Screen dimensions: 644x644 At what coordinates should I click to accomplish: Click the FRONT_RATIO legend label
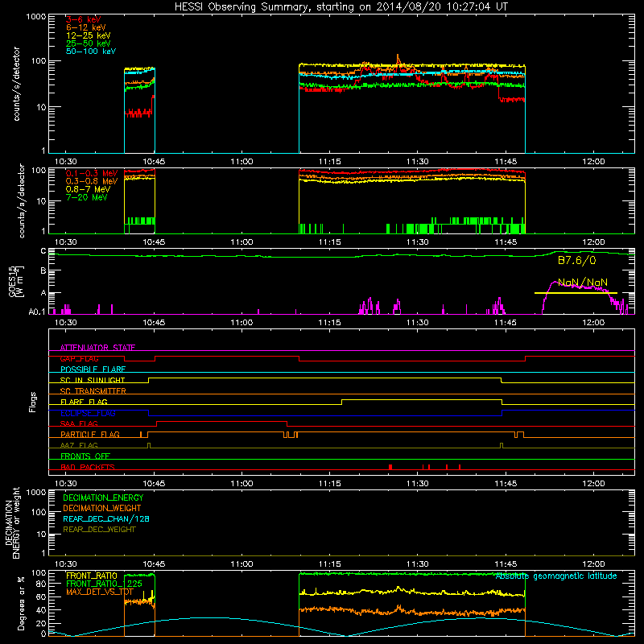pyautogui.click(x=92, y=576)
